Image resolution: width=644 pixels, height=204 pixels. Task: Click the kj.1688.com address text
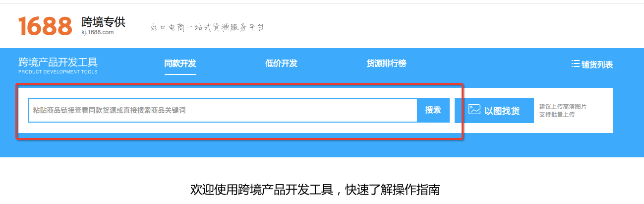tap(98, 32)
